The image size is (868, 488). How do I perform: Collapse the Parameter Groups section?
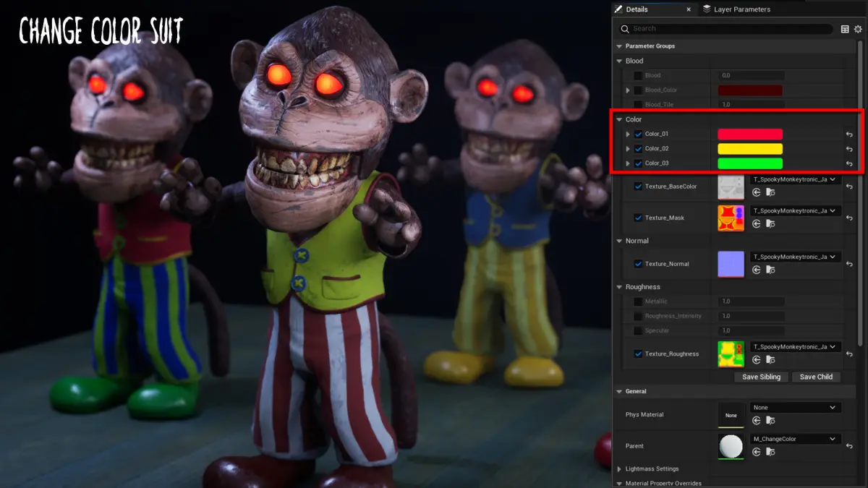point(619,46)
